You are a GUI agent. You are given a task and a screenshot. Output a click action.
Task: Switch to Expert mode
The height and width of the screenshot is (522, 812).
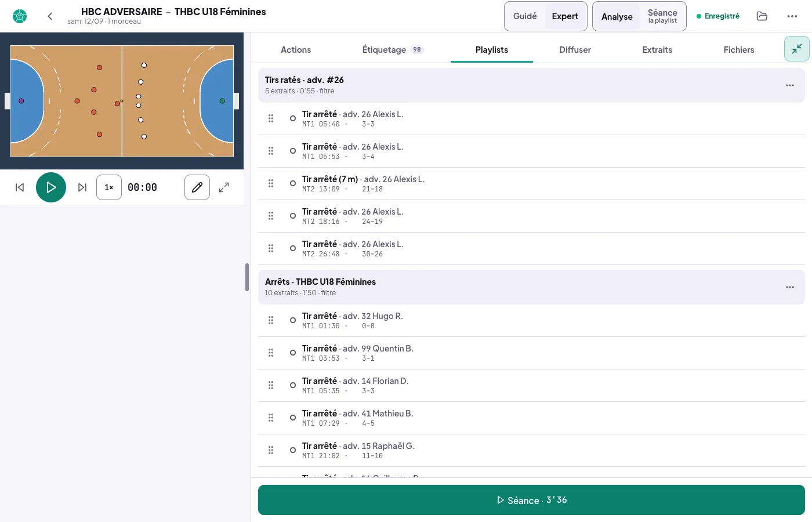565,16
